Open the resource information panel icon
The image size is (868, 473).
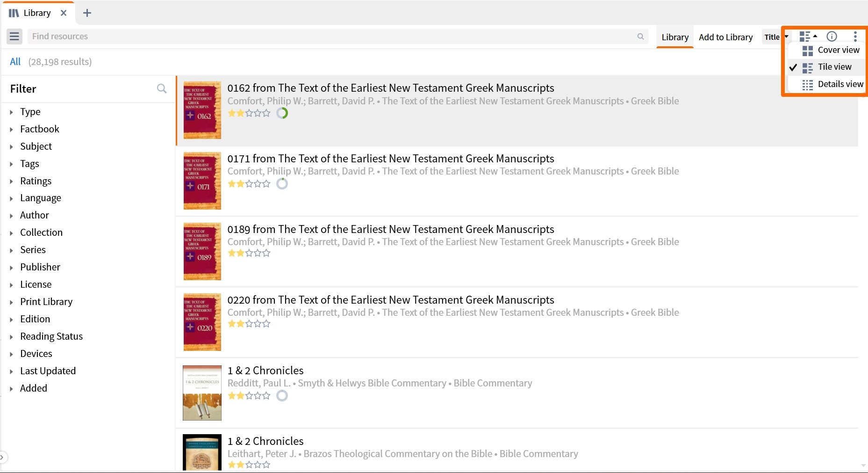[832, 36]
